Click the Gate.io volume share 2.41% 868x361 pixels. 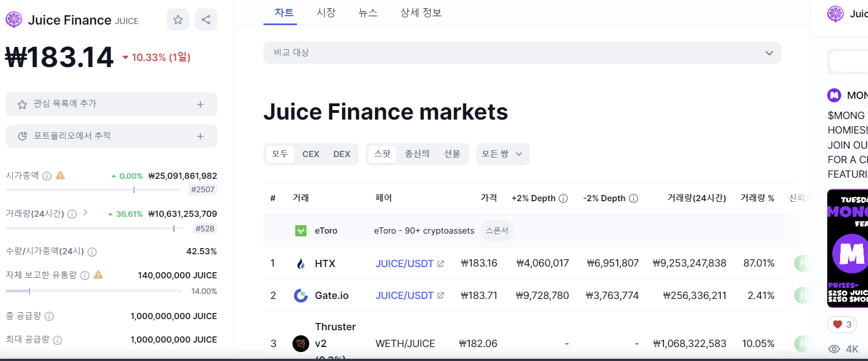click(761, 296)
